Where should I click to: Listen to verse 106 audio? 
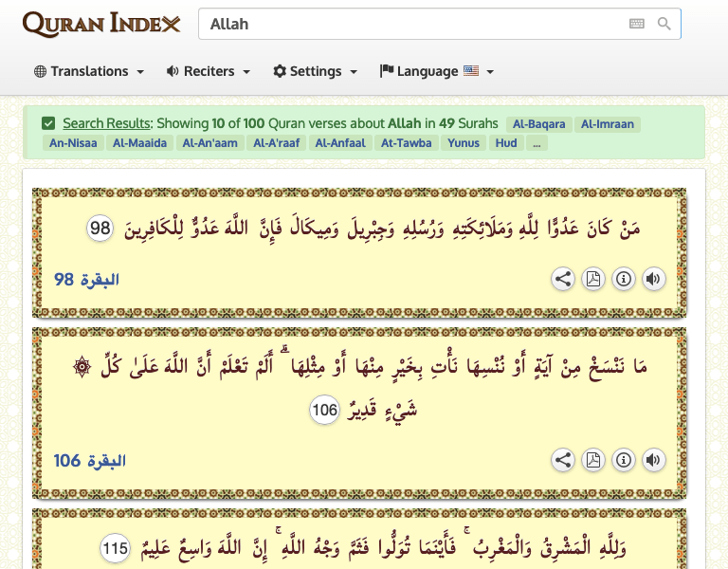(653, 460)
